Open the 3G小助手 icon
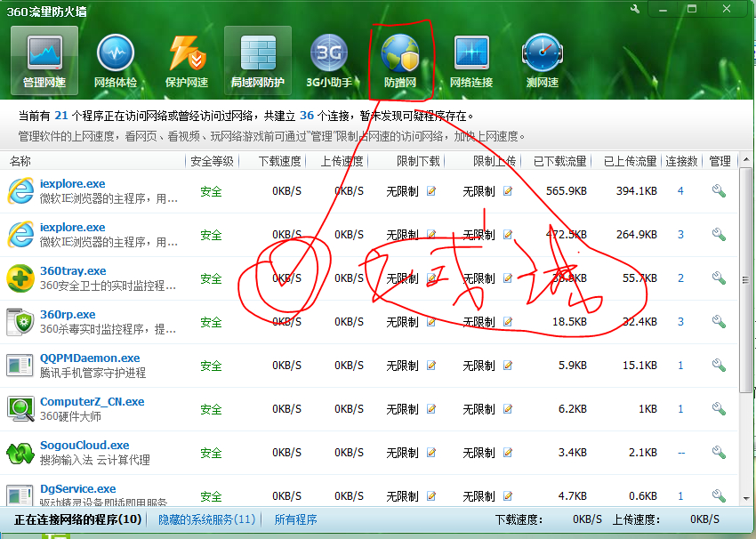The height and width of the screenshot is (539, 756). pyautogui.click(x=329, y=60)
